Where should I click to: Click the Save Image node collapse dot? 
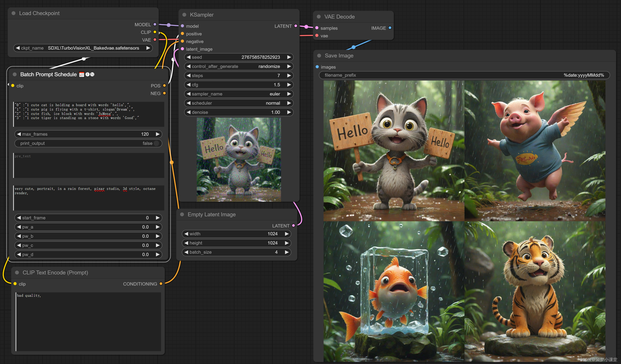tap(319, 56)
